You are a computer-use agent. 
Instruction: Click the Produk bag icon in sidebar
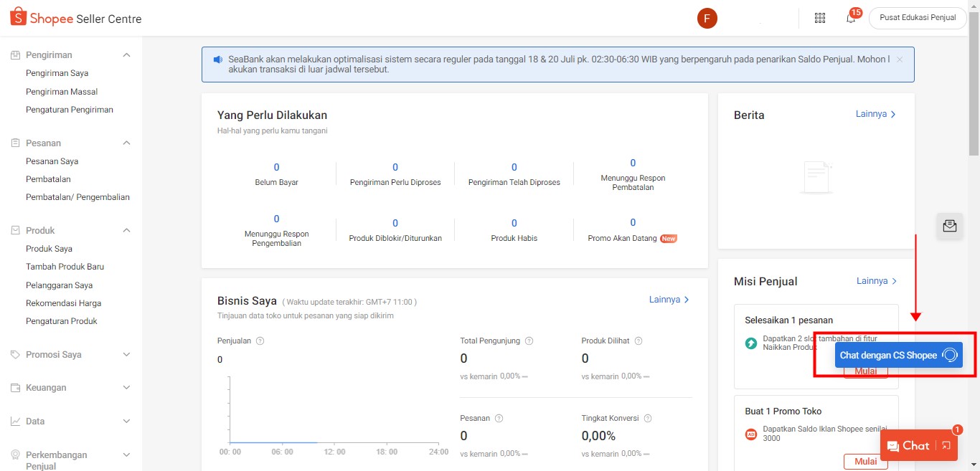pos(15,230)
